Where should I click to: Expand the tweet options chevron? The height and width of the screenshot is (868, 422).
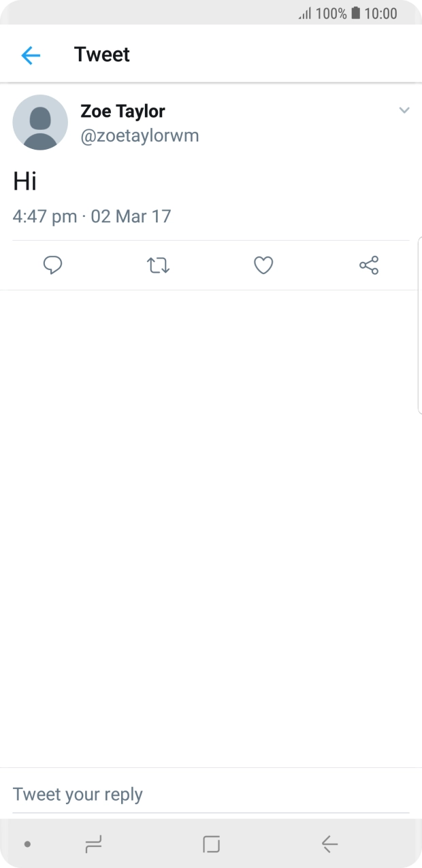click(x=404, y=110)
